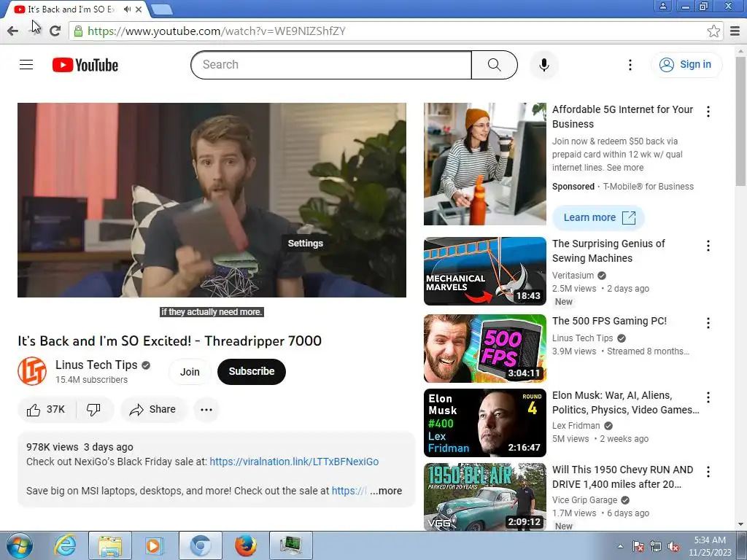Open 'Affordable 5G Internet for Your Business' title

pos(623,117)
